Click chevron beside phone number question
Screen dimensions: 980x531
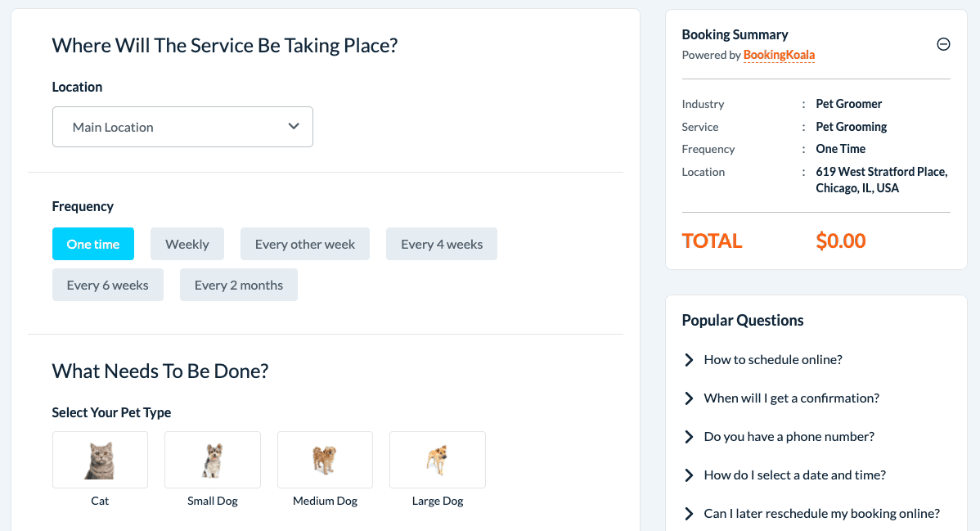(x=689, y=437)
